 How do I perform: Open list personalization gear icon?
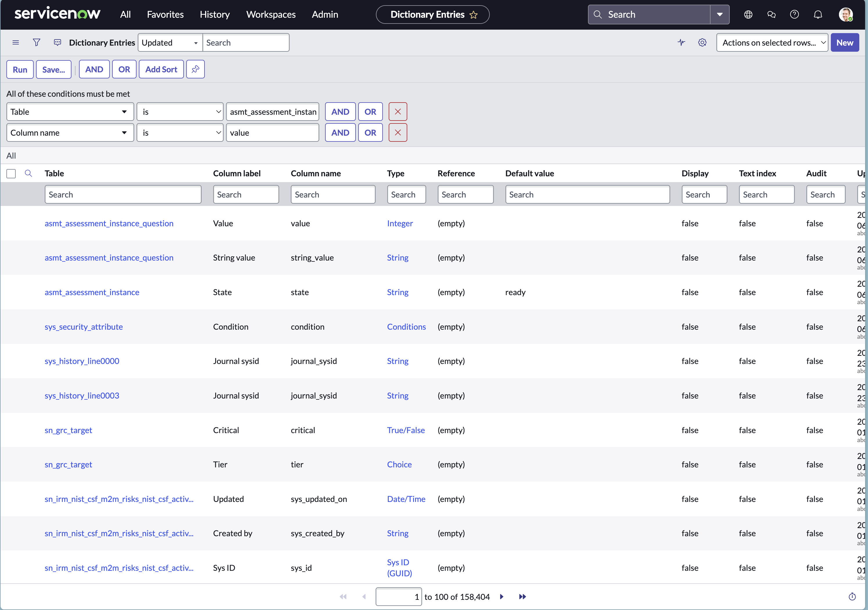[702, 42]
